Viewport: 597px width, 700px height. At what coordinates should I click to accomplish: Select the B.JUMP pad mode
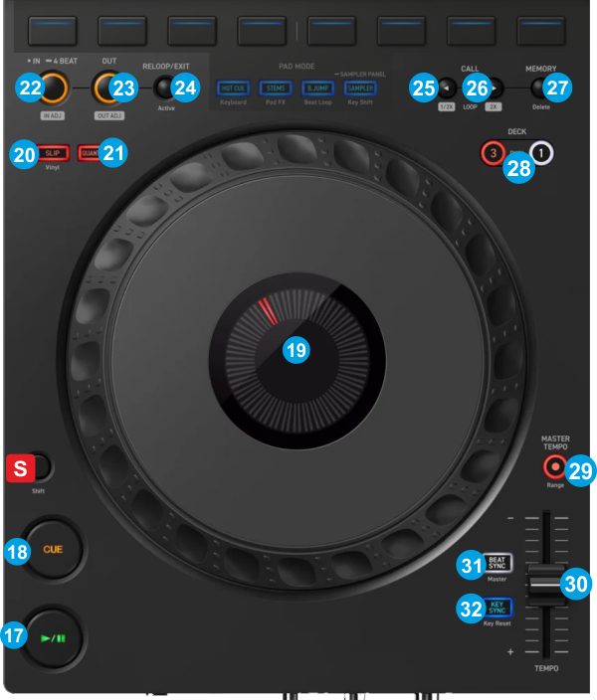(x=317, y=88)
